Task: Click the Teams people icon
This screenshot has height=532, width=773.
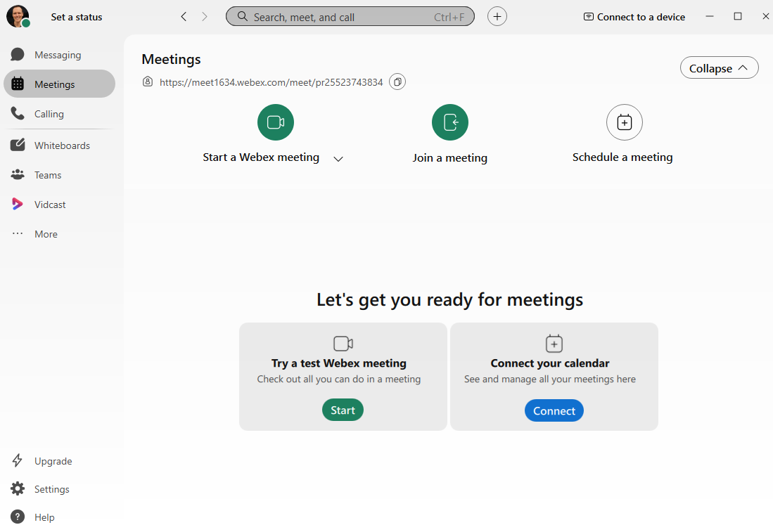Action: (18, 174)
